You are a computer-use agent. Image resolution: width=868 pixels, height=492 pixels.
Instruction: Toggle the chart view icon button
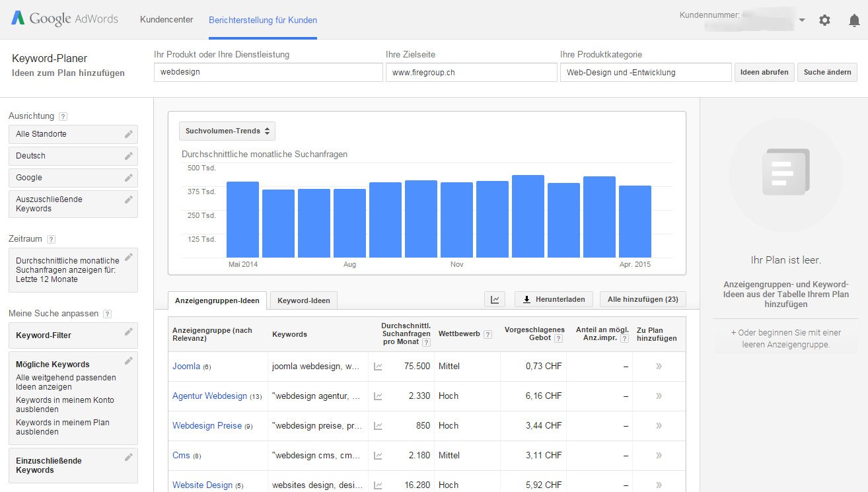point(495,299)
